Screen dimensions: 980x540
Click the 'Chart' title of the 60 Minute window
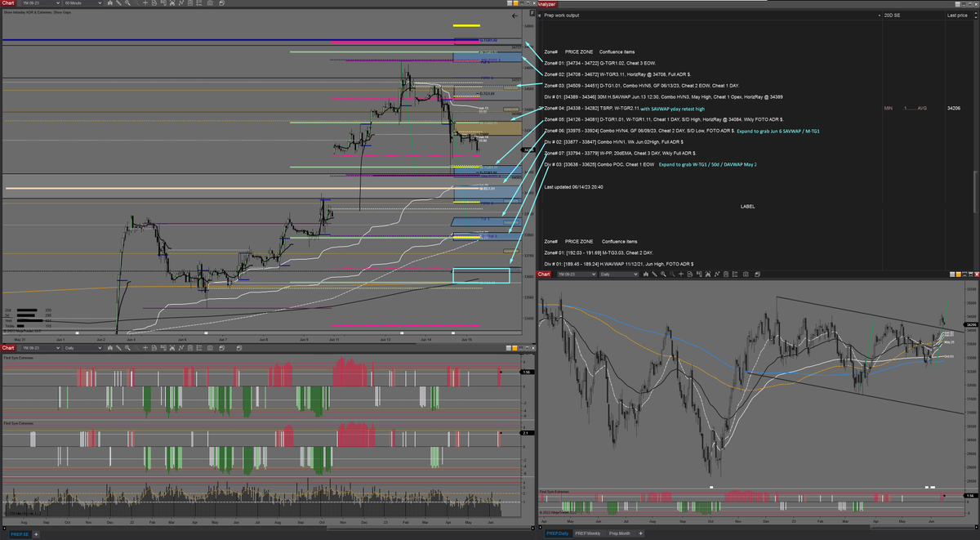coord(7,4)
